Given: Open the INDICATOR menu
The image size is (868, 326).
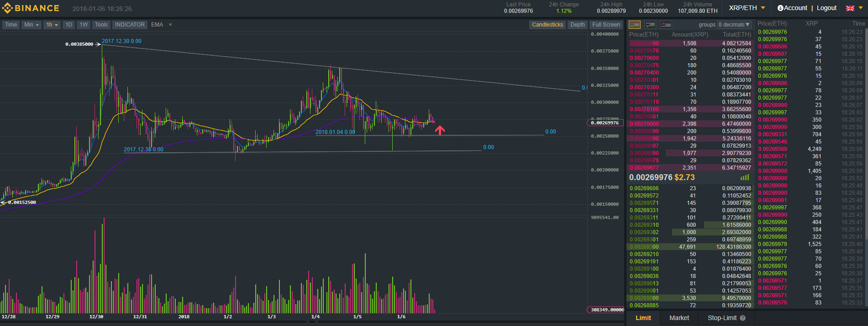Looking at the screenshot, I should [x=130, y=25].
